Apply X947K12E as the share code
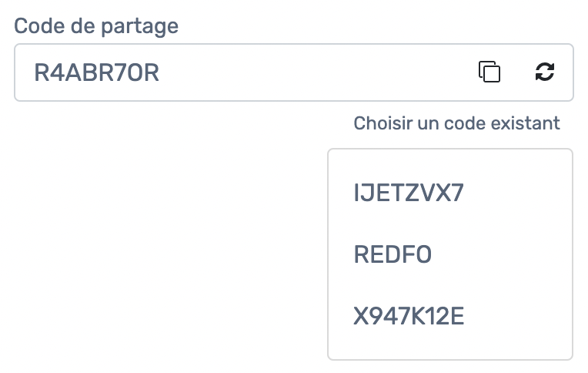This screenshot has width=588, height=373. [409, 316]
